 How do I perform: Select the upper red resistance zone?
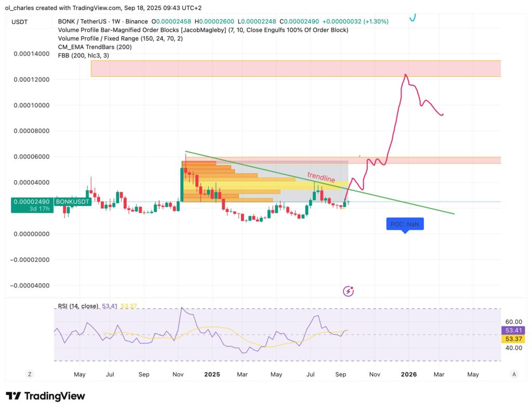click(x=295, y=69)
